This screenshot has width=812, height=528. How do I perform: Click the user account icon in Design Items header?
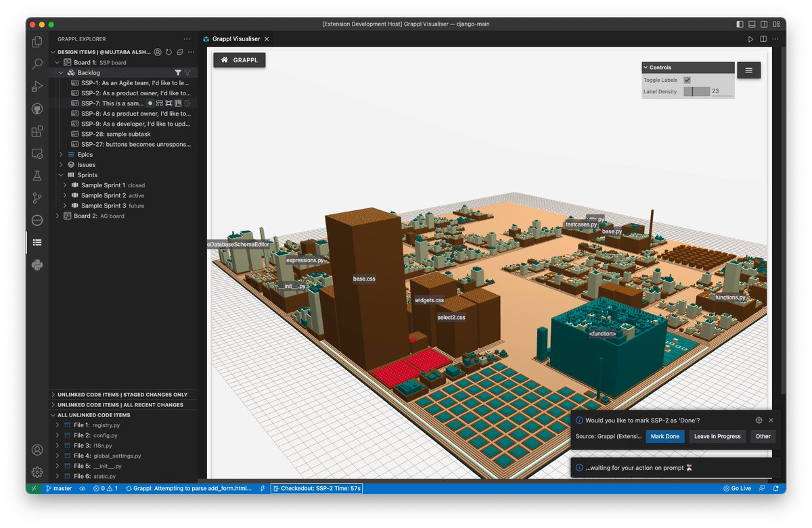click(x=158, y=52)
